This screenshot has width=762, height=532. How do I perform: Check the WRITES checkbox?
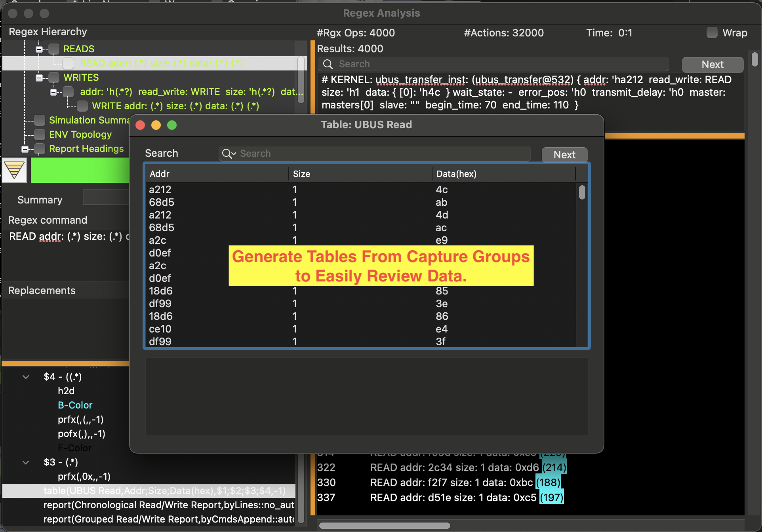[54, 78]
